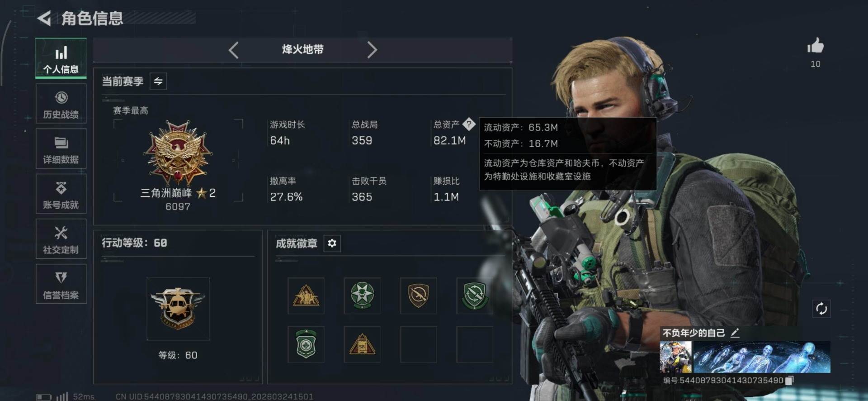
Task: Click the back arrow beside 角色信息
Action: 44,18
